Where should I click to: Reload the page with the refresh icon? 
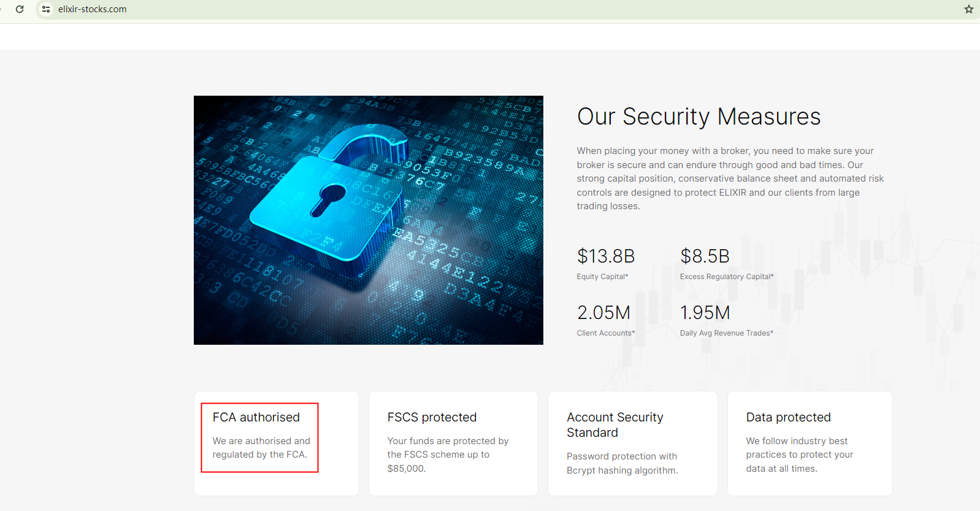click(x=20, y=9)
